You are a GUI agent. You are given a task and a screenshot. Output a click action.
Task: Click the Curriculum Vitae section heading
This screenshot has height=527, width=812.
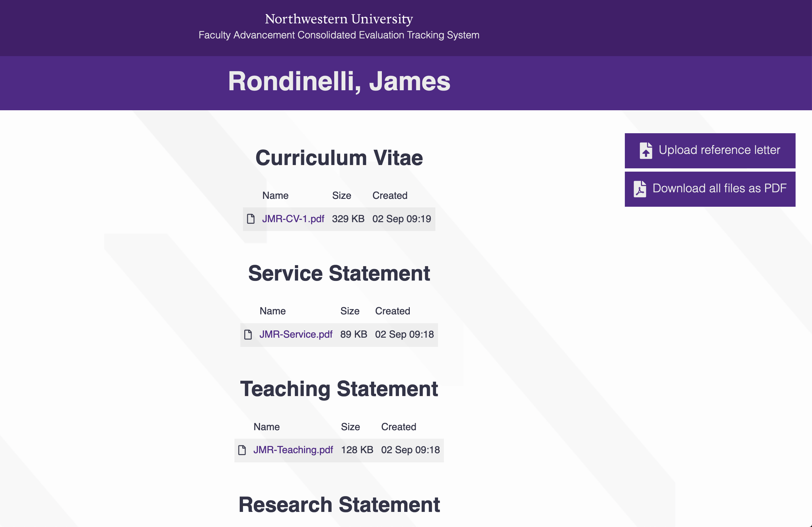(x=339, y=158)
